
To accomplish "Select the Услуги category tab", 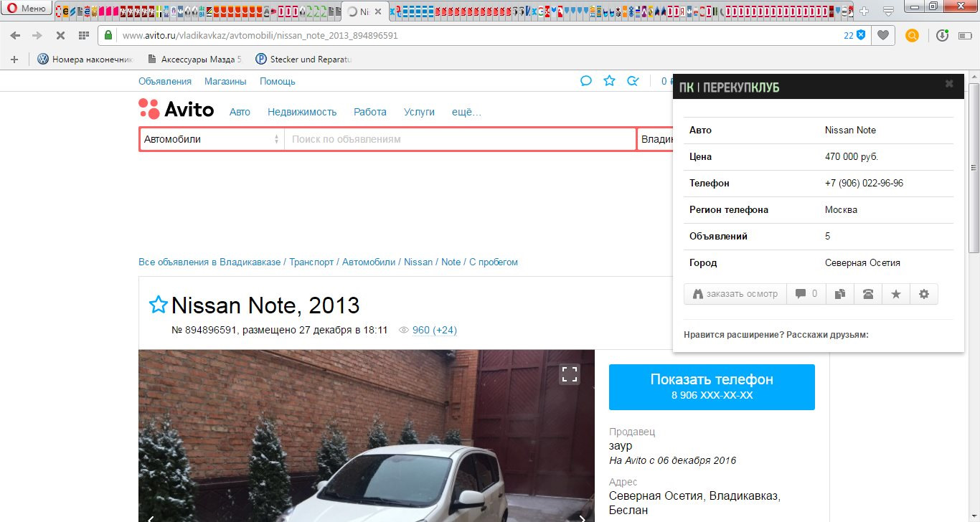I will [419, 112].
